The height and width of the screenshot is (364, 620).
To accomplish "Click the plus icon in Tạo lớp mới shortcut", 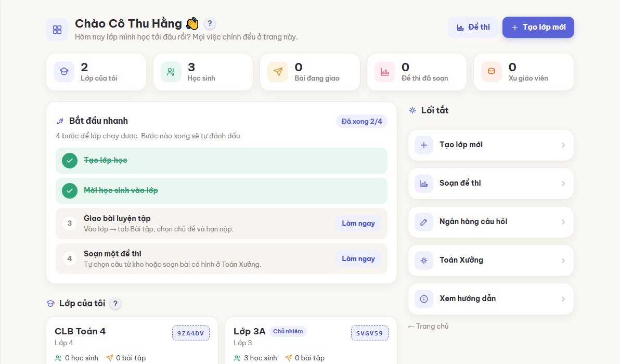I will 424,145.
